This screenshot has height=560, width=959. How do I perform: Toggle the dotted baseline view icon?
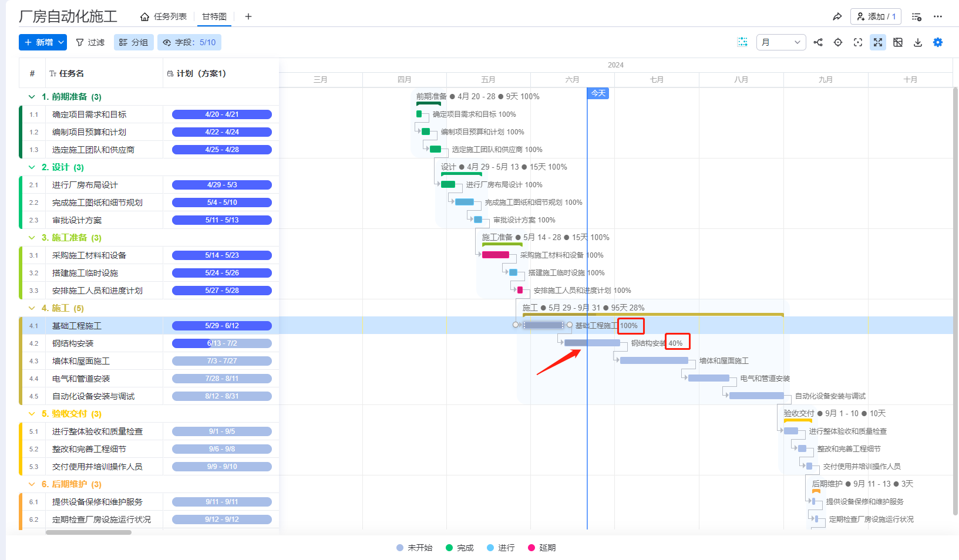click(742, 42)
